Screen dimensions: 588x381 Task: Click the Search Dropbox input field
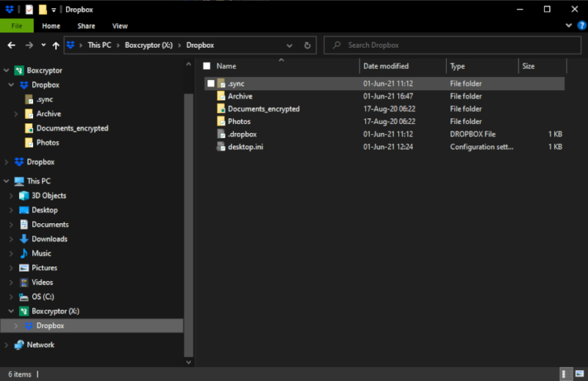[453, 45]
